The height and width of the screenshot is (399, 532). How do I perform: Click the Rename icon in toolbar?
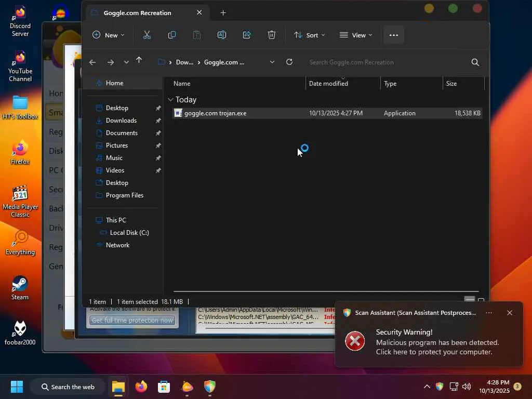(222, 35)
